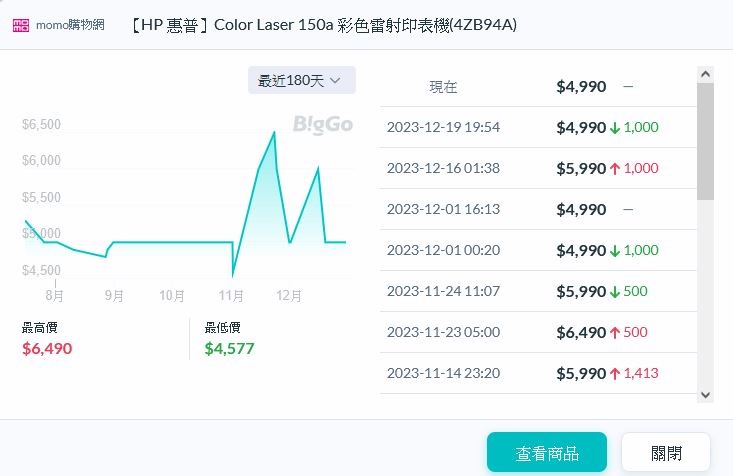Click the BigGo watermark logo
Viewport: 733px width, 476px height.
322,124
